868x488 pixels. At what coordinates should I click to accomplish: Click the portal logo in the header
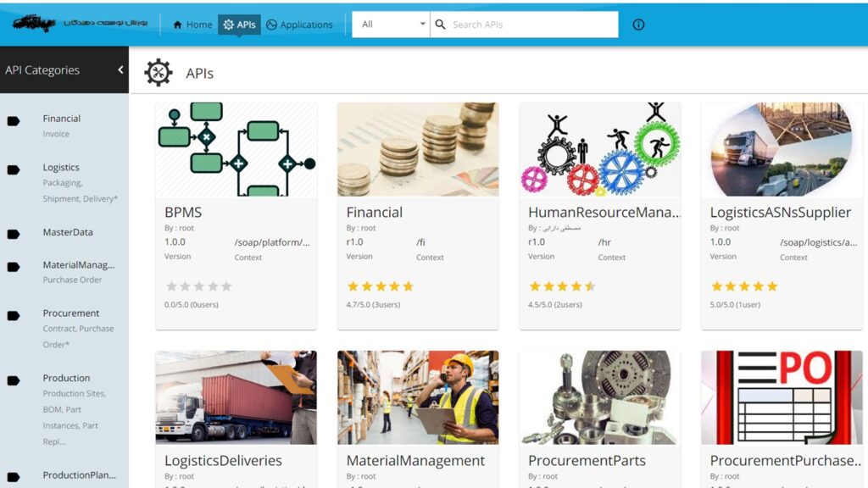[x=81, y=23]
